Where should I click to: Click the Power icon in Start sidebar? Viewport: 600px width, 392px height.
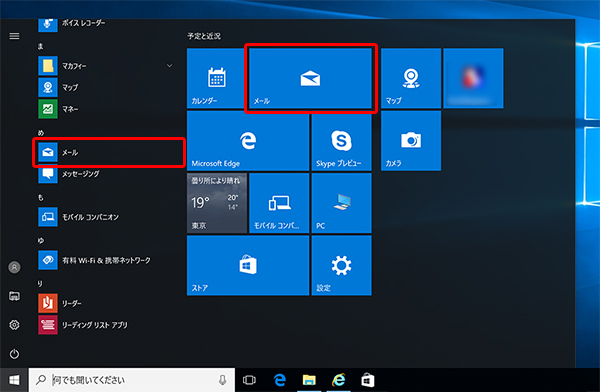(x=14, y=354)
